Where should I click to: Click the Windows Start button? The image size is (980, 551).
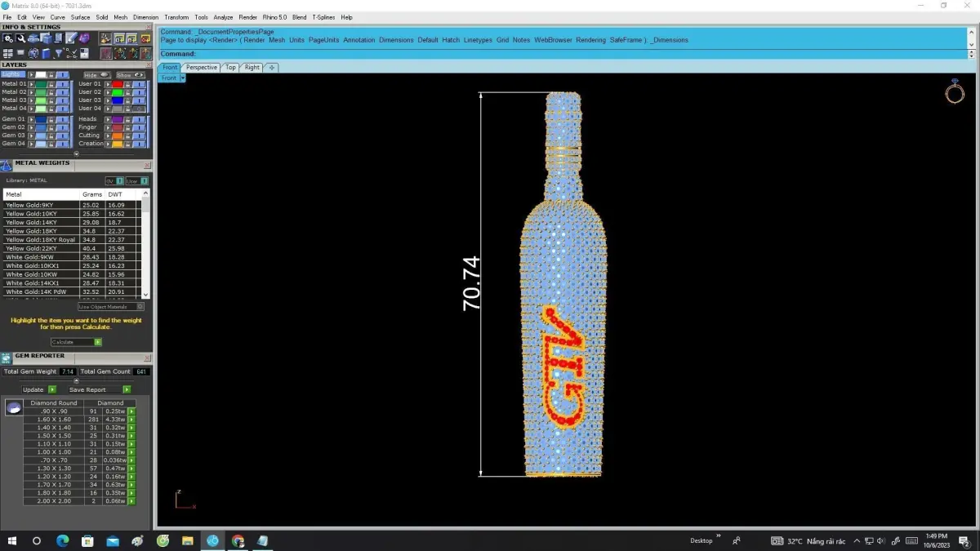(x=12, y=540)
